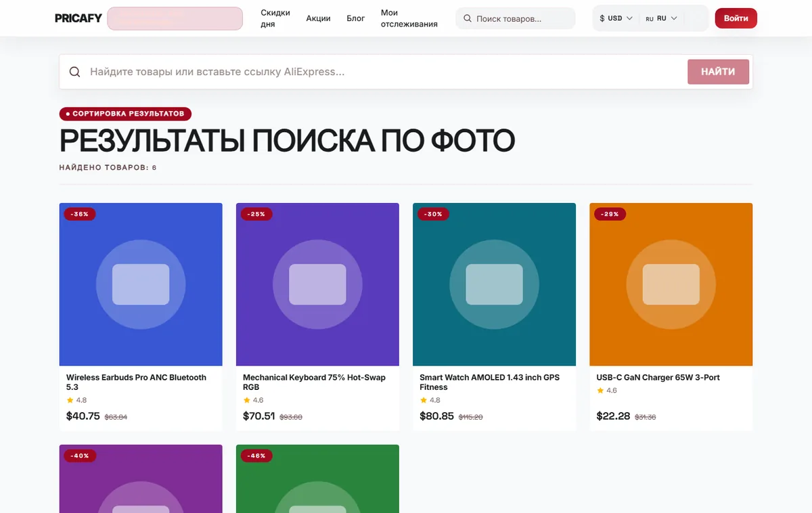Click the -30% discount badge
Viewport: 812px width, 513px height.
click(x=434, y=214)
